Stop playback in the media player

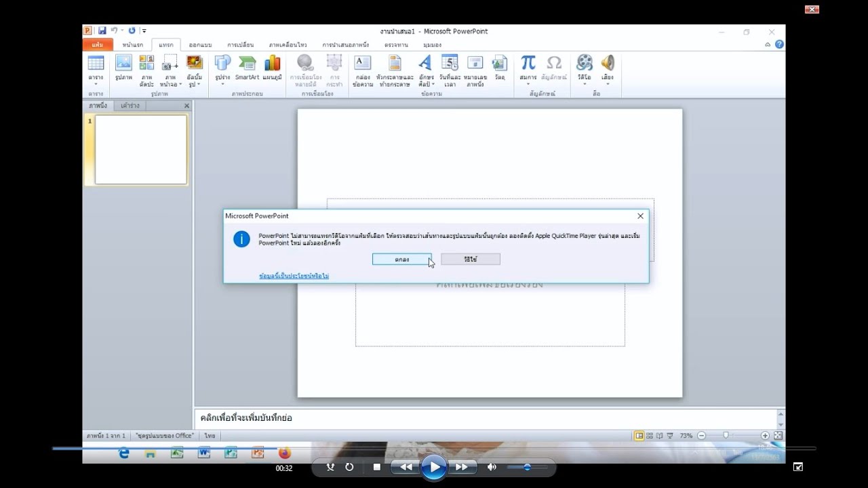[377, 467]
